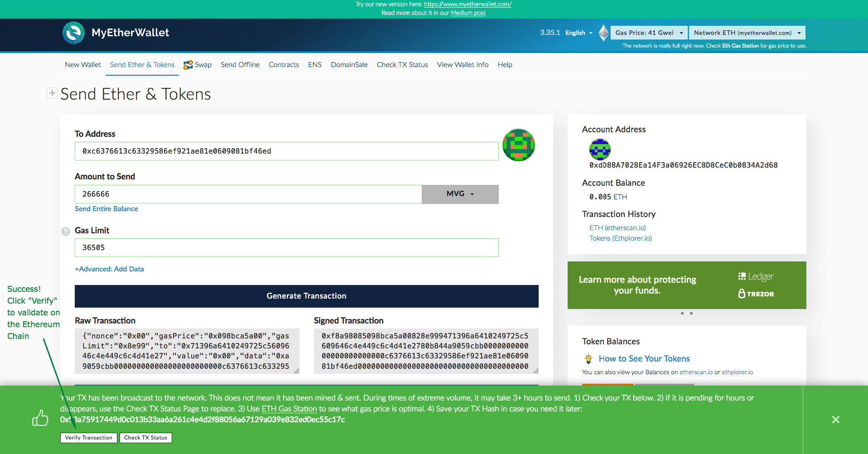Click the version number 3.35.1

[x=550, y=33]
